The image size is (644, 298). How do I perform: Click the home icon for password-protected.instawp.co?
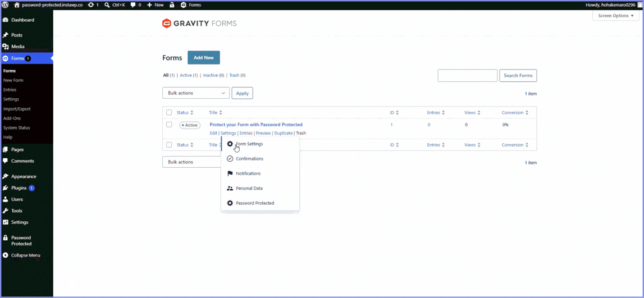pos(17,5)
